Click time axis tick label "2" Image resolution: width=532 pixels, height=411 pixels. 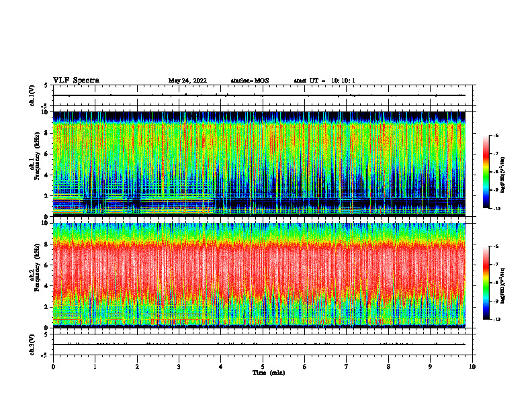[x=137, y=367]
